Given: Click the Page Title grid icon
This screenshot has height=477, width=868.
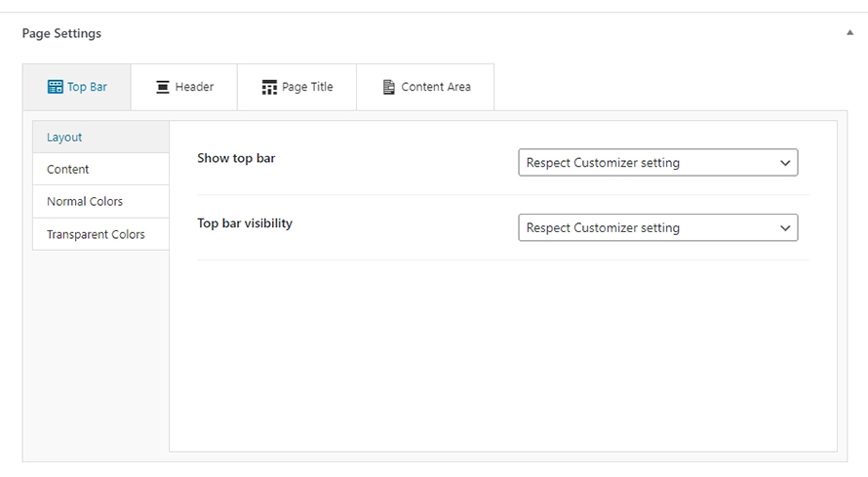Looking at the screenshot, I should point(269,87).
